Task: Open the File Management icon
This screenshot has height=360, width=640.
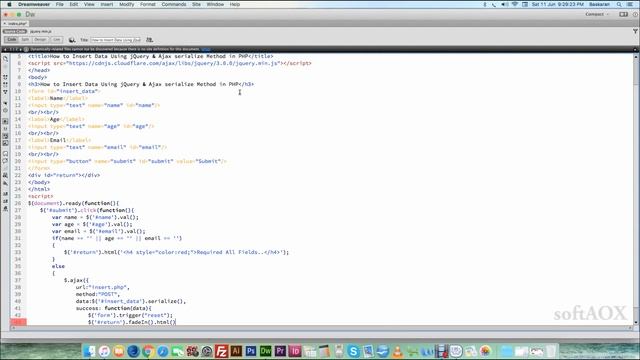Action: (149, 40)
